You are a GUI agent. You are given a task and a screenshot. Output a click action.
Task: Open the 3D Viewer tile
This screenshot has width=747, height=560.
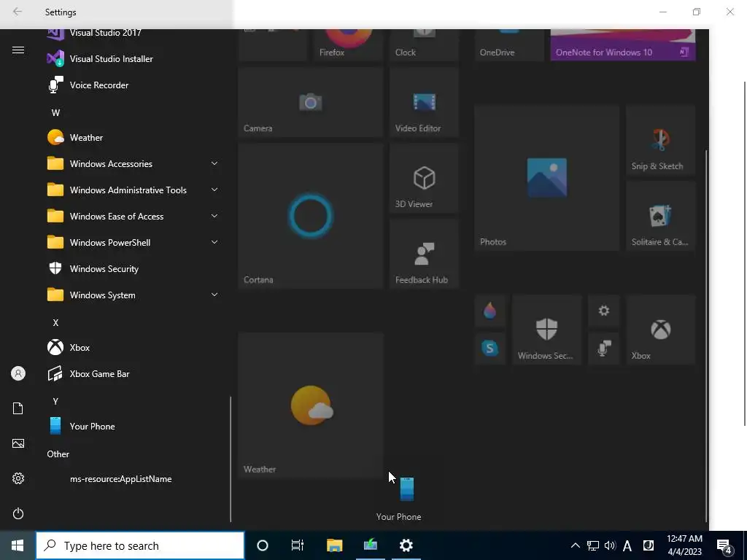coord(424,178)
